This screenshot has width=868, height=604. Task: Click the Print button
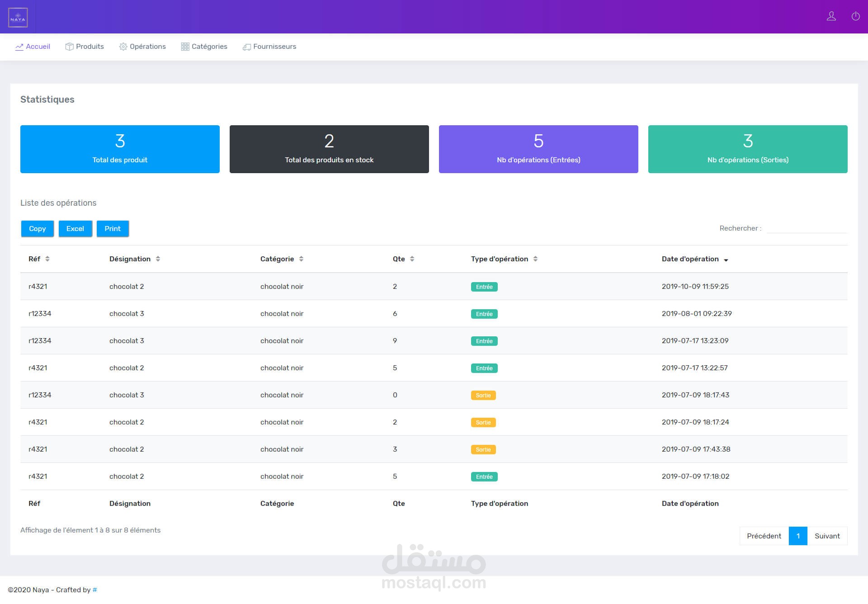(x=113, y=229)
